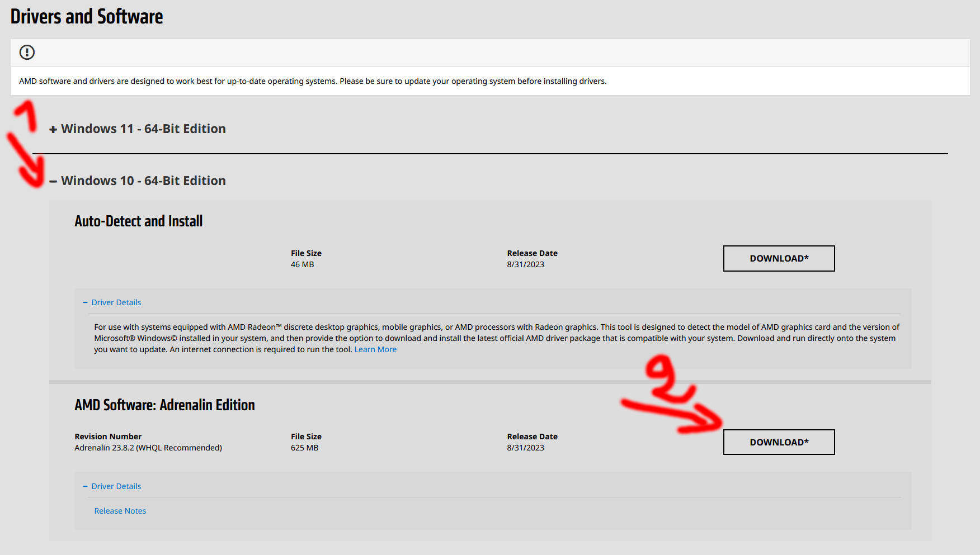Click the minus icon beside Windows 10
The image size is (980, 555).
[x=52, y=181]
